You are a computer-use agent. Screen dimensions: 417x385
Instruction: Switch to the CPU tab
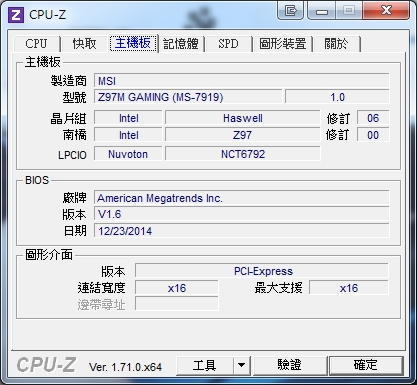[x=36, y=44]
